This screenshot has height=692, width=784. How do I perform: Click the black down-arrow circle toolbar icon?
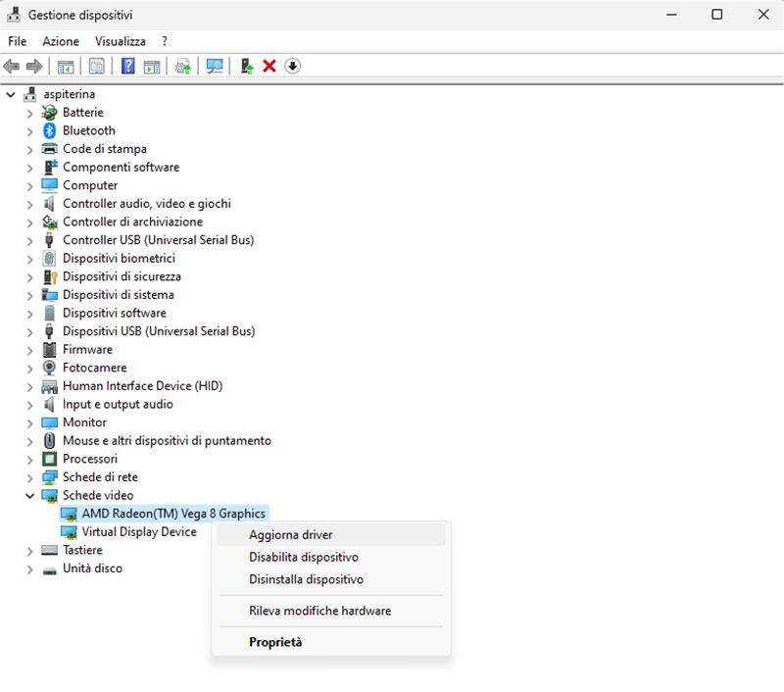[x=292, y=67]
